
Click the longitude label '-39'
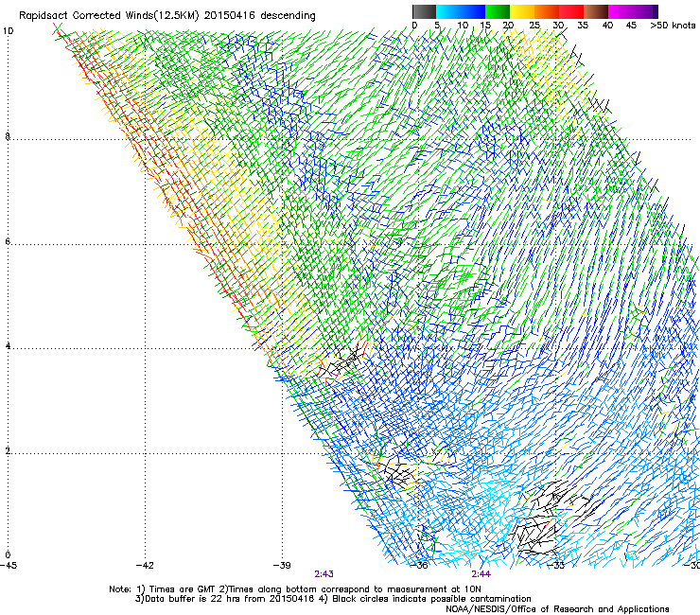[x=282, y=566]
